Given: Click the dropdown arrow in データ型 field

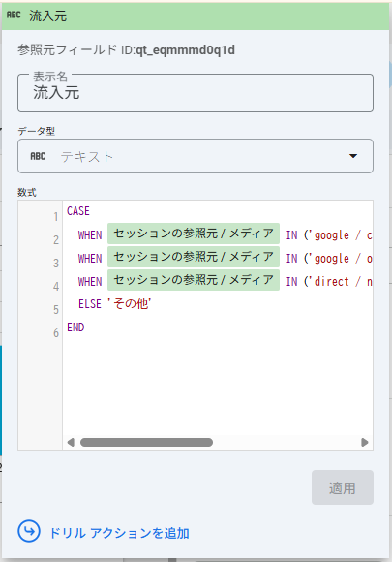Looking at the screenshot, I should (x=353, y=156).
